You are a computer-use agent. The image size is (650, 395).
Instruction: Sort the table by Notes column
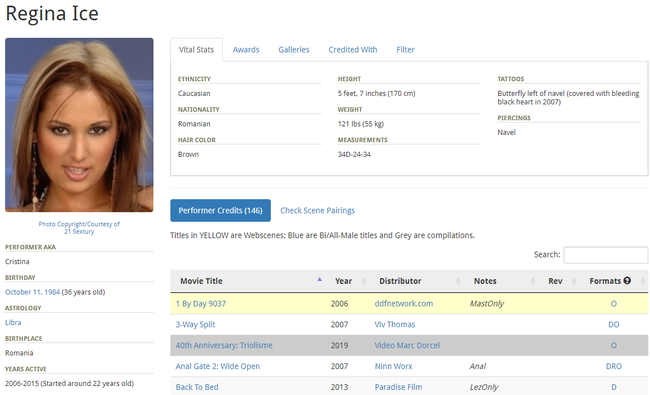coord(485,281)
